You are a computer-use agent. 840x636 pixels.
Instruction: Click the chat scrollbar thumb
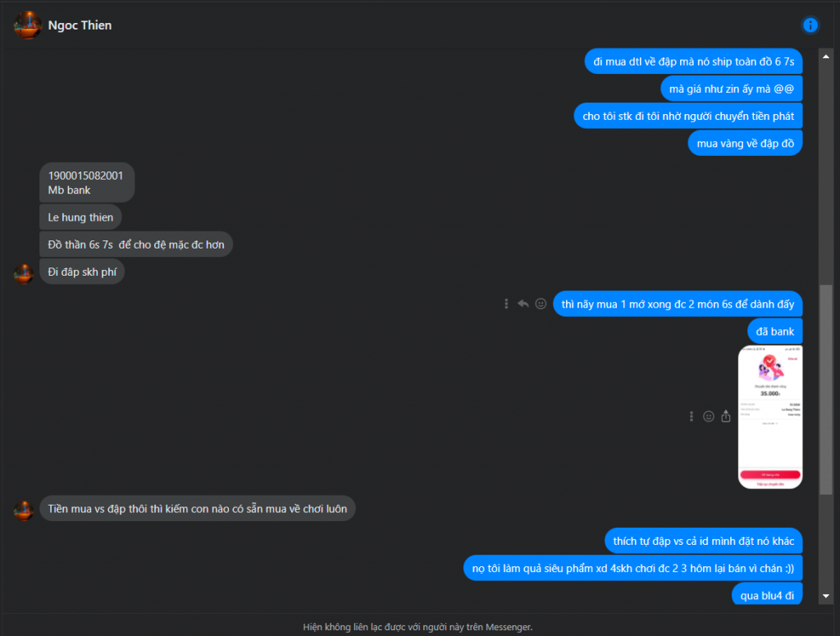[x=825, y=390]
